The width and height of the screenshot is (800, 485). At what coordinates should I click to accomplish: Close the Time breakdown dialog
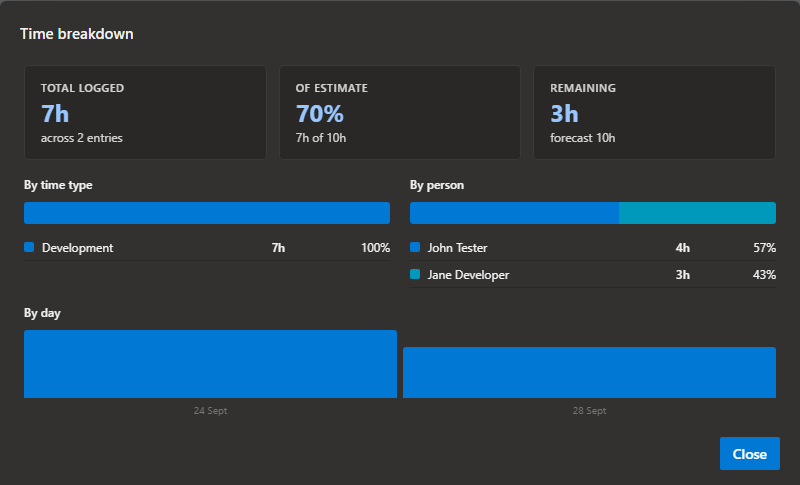[749, 453]
